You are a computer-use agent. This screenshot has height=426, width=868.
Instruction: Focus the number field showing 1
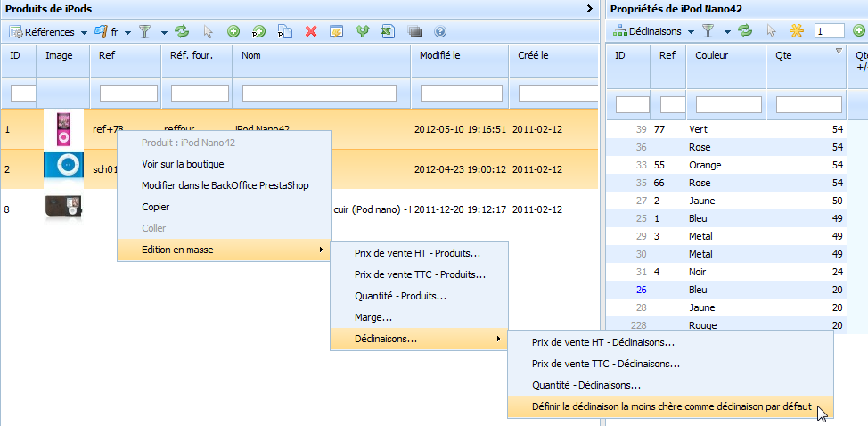830,31
